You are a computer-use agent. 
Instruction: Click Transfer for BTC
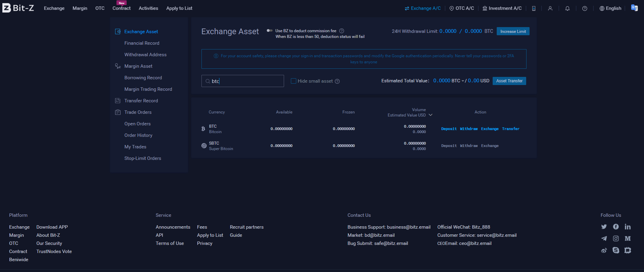point(511,129)
